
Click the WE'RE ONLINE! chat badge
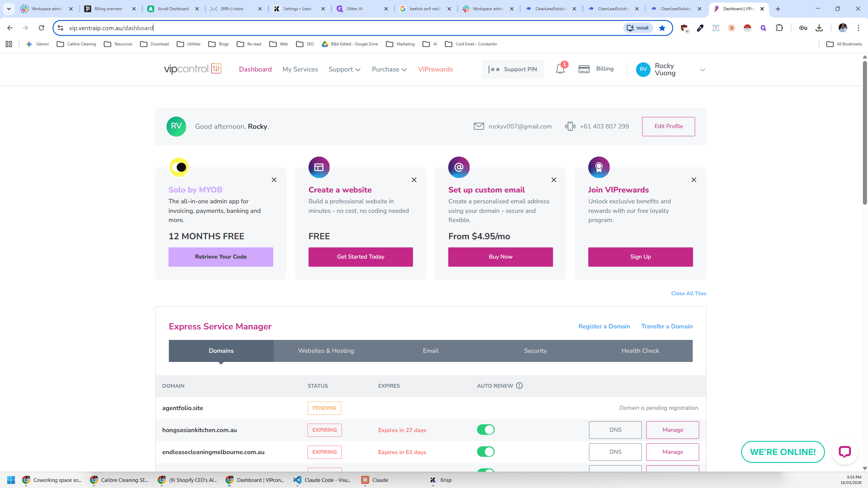pos(783,452)
